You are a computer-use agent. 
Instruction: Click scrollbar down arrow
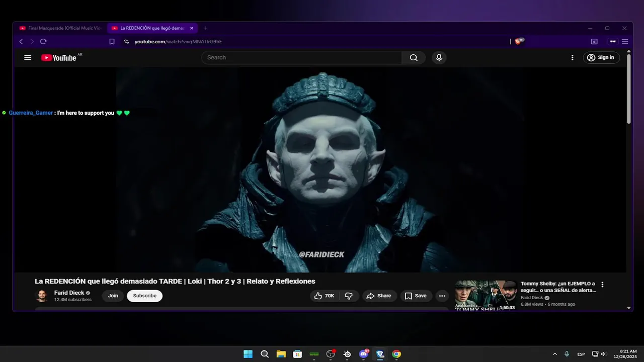(x=628, y=308)
